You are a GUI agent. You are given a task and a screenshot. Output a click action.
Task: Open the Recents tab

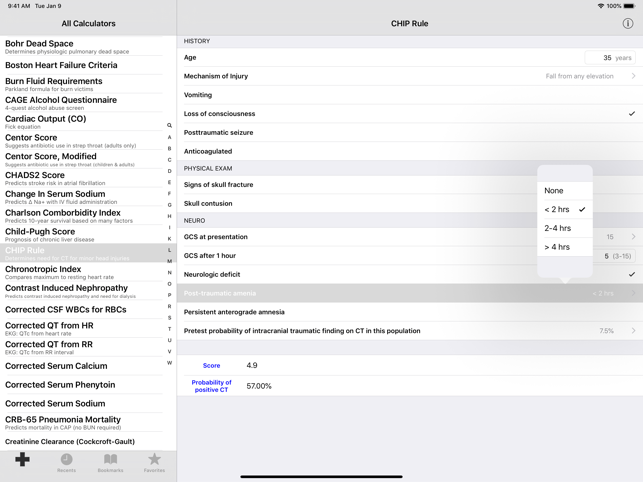click(x=66, y=462)
